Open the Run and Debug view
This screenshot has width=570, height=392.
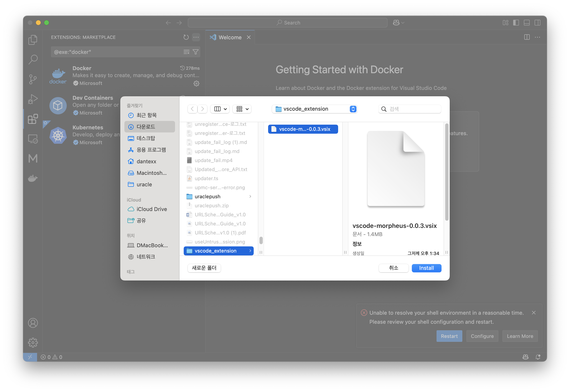pos(33,99)
